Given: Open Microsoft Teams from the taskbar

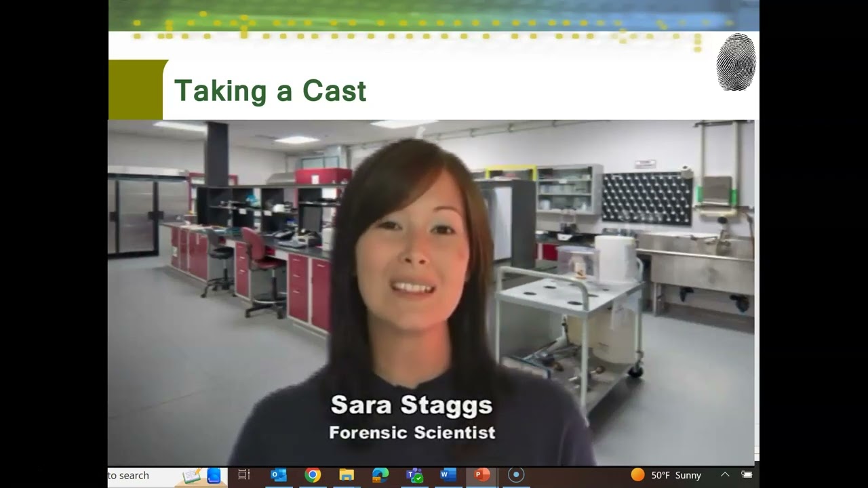Looking at the screenshot, I should pyautogui.click(x=414, y=475).
